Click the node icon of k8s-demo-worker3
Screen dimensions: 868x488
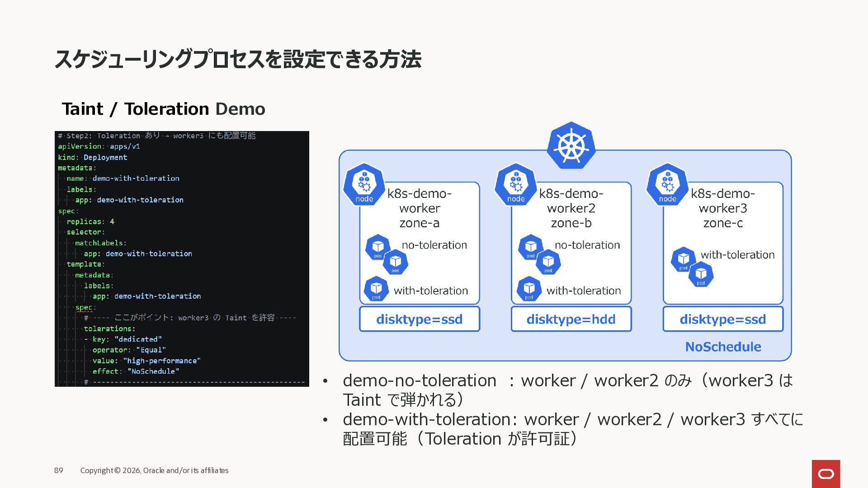[667, 185]
